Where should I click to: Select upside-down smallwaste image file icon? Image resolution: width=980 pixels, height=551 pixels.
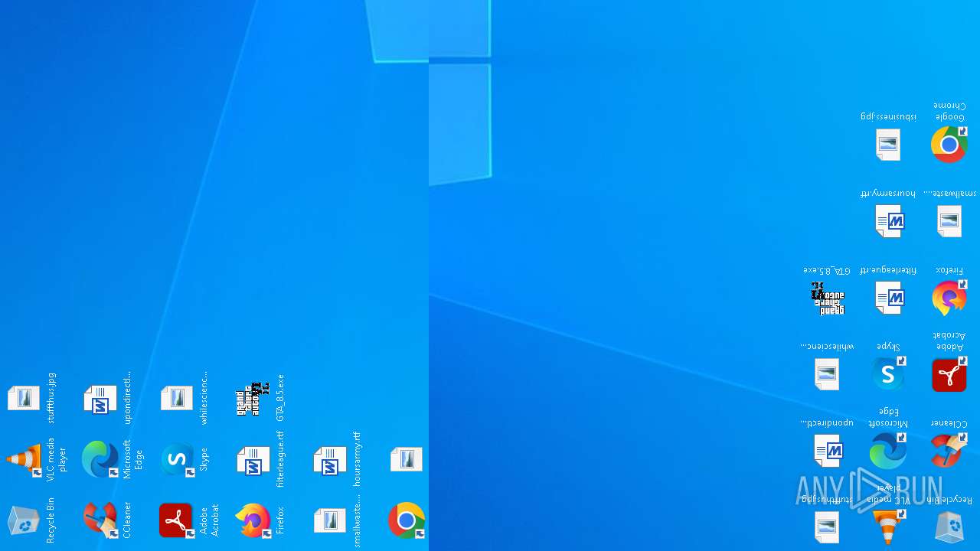tap(949, 221)
